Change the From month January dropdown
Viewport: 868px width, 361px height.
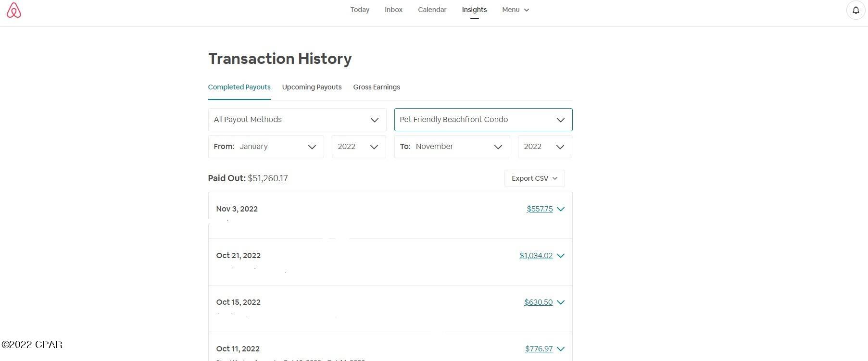click(266, 147)
